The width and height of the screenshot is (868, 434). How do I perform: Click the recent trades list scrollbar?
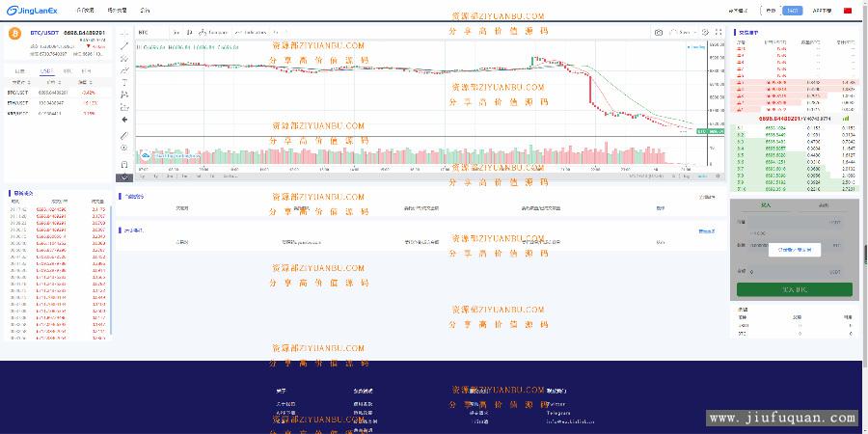pyautogui.click(x=111, y=271)
